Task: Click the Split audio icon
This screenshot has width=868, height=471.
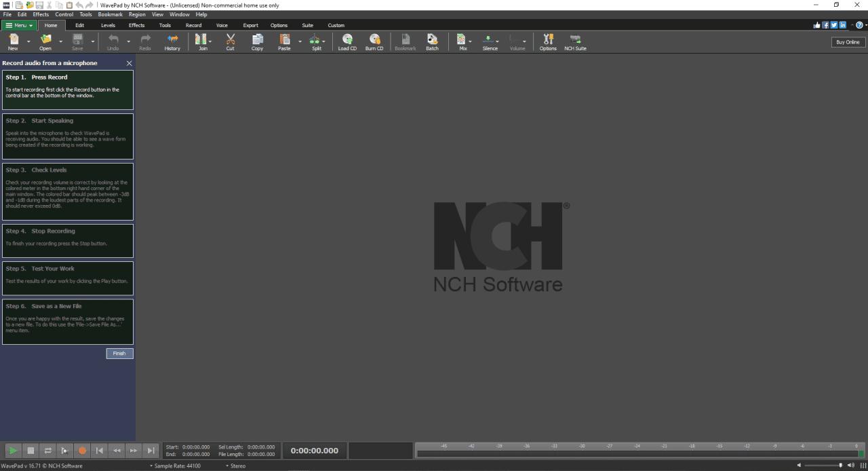Action: (x=315, y=41)
